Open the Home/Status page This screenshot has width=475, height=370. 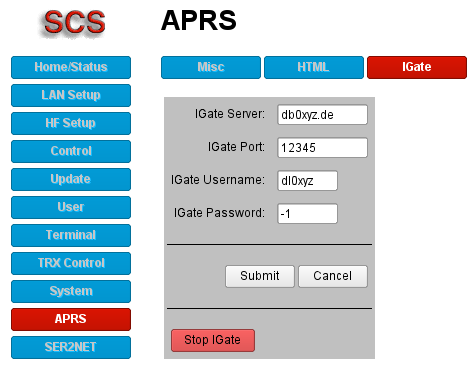71,67
